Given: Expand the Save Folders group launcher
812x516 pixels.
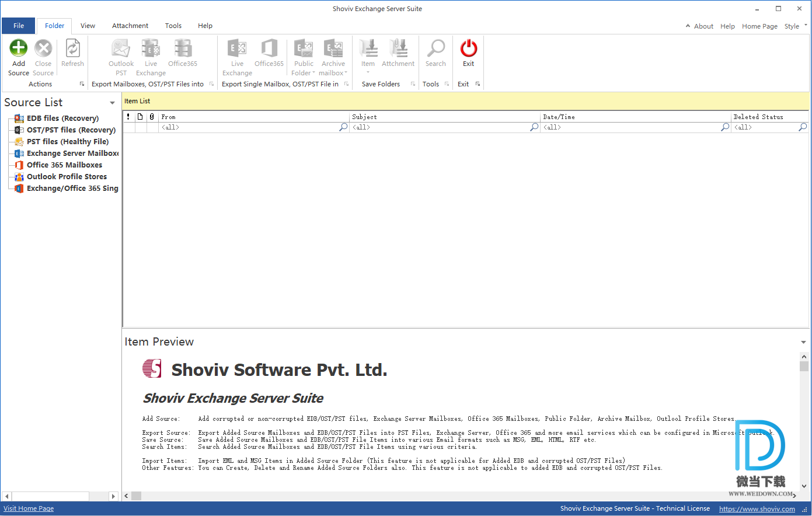Looking at the screenshot, I should [413, 84].
